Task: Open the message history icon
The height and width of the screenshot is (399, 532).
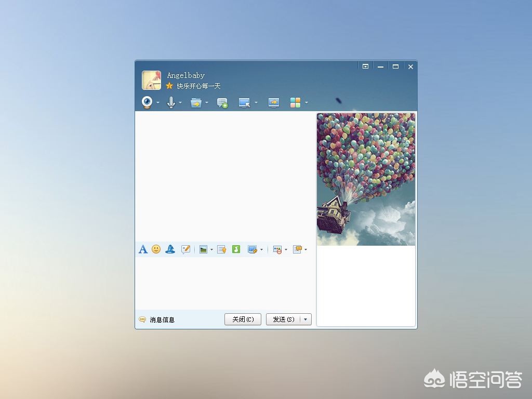Action: click(x=297, y=250)
